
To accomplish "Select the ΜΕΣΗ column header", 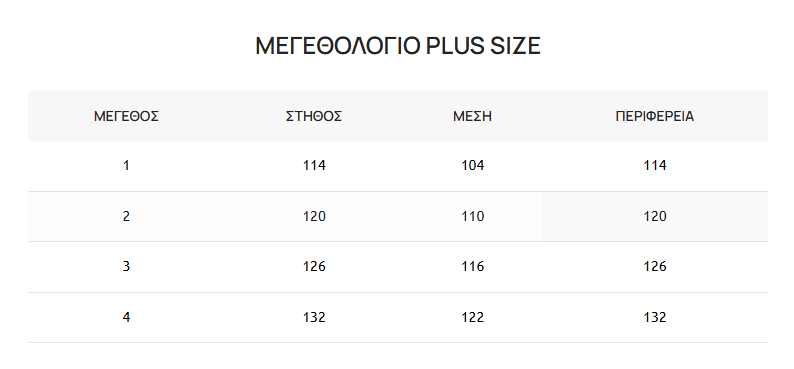I will 472,116.
